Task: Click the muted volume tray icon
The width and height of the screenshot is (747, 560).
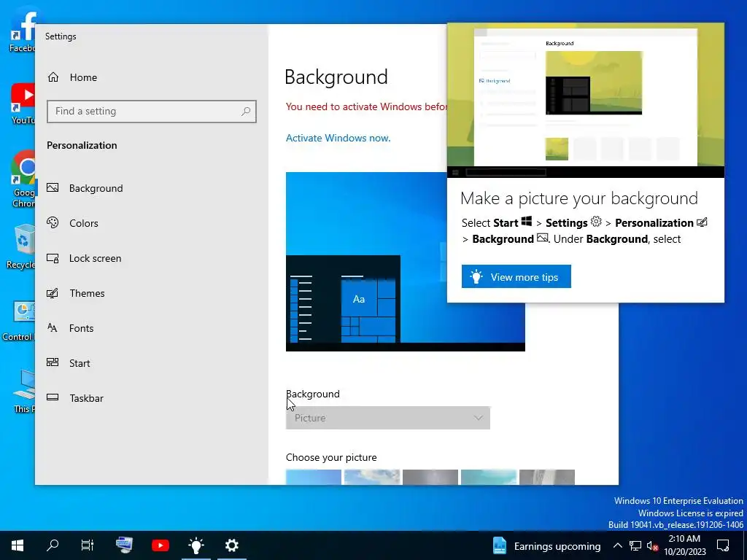Action: 652,545
